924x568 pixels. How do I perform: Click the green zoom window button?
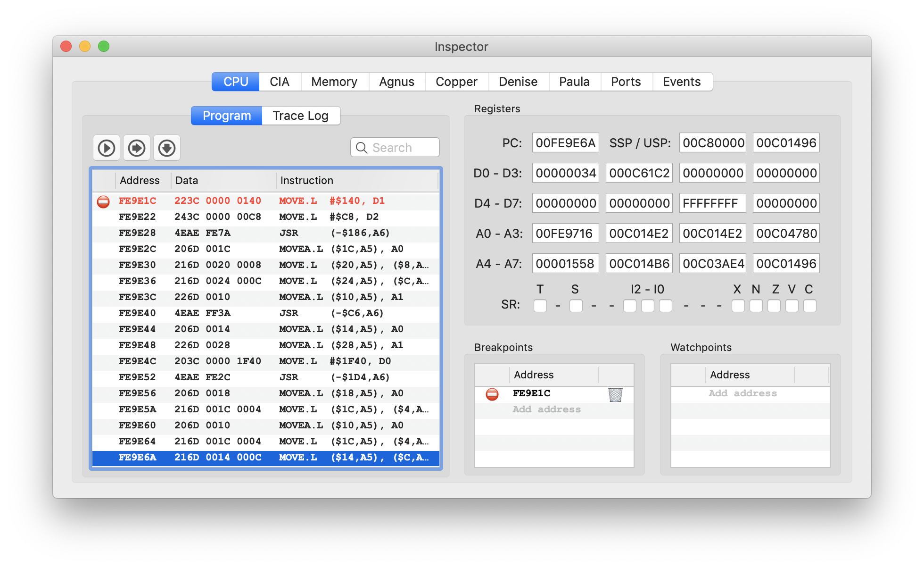[x=104, y=46]
